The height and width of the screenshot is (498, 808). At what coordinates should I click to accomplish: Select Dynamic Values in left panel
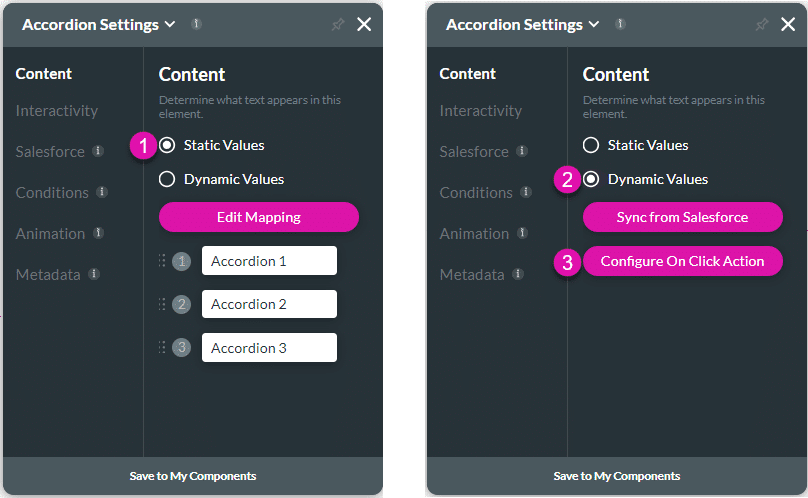167,180
